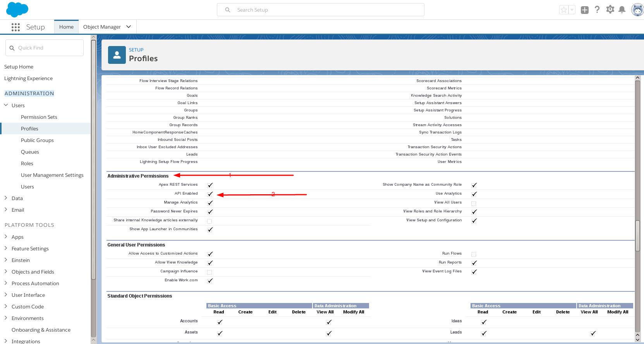Open the App Launcher grid icon
Screen dimensions: 644x344
(15, 27)
